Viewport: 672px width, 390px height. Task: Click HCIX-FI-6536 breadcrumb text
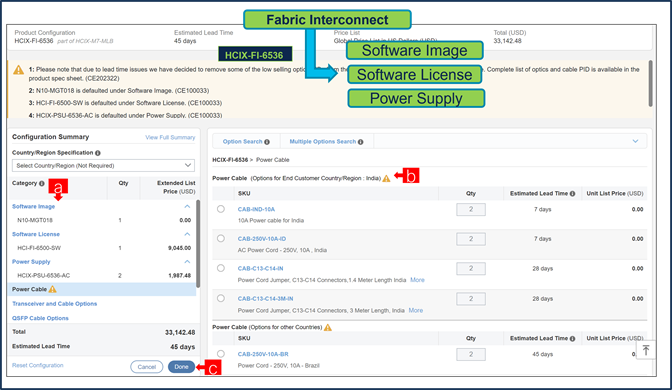[230, 160]
